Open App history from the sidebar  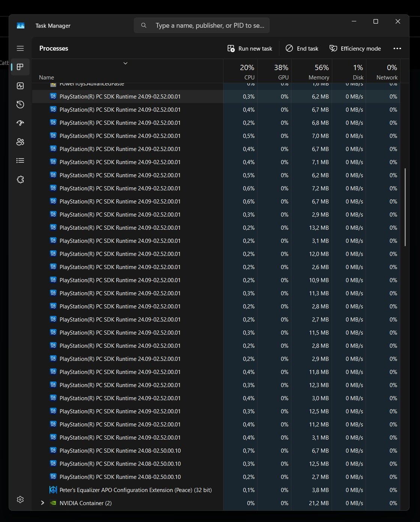coord(20,105)
